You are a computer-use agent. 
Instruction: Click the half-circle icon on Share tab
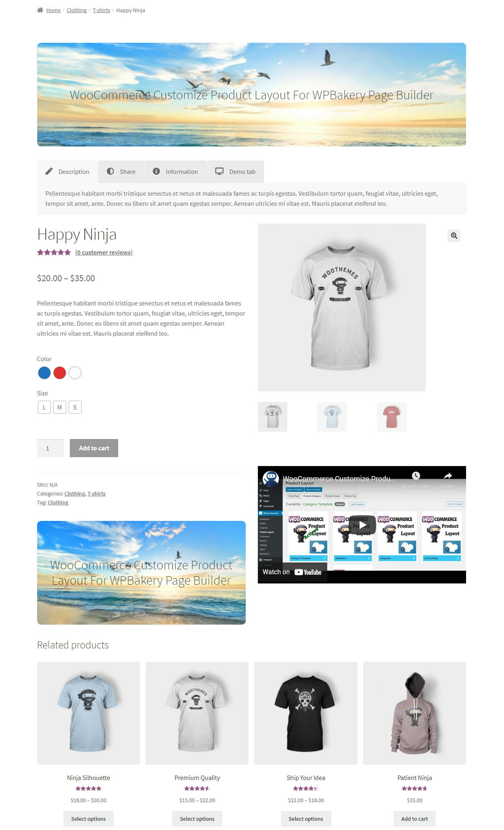click(x=110, y=171)
